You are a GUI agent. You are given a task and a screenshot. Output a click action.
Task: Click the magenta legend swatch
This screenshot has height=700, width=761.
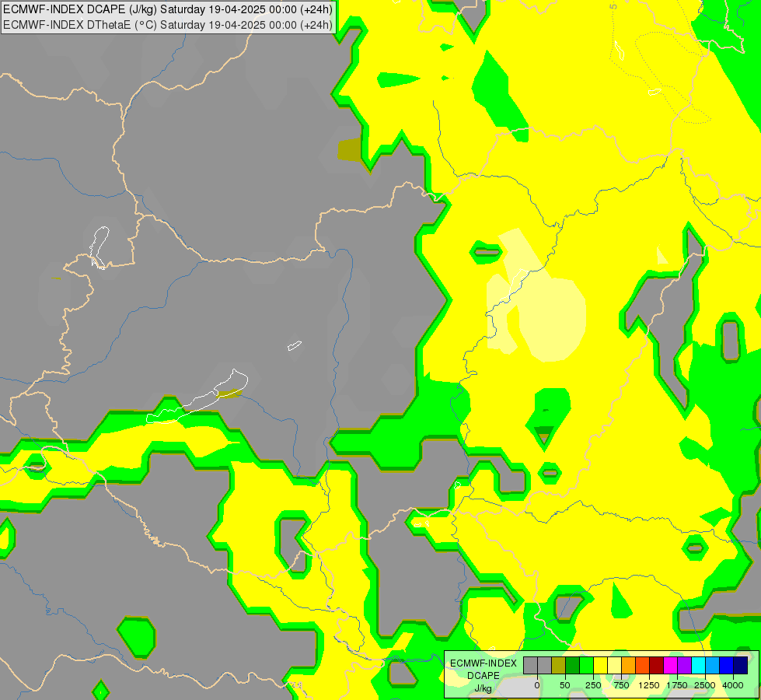pyautogui.click(x=671, y=665)
